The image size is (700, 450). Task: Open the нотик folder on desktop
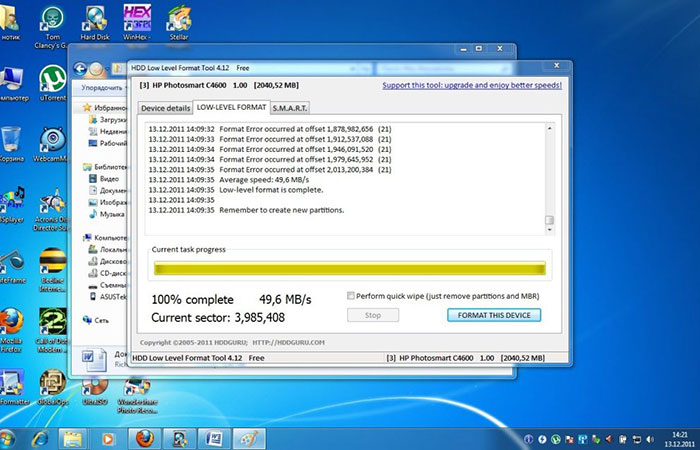click(x=10, y=24)
